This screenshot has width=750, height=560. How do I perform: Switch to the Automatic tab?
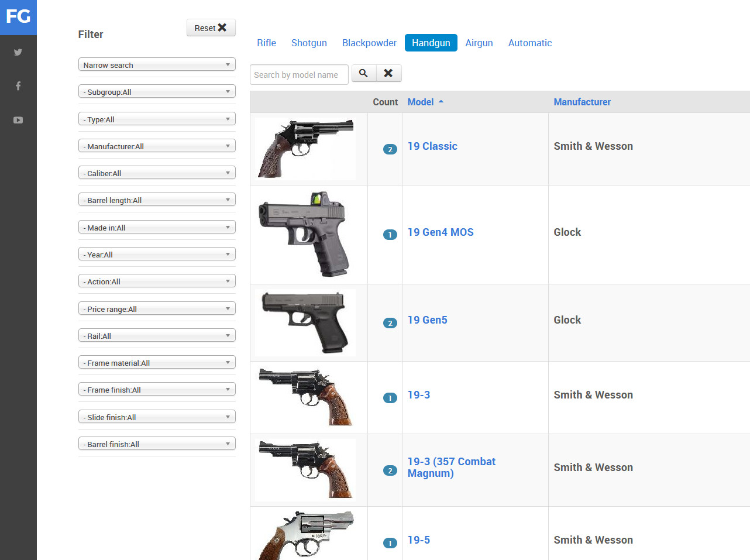530,43
